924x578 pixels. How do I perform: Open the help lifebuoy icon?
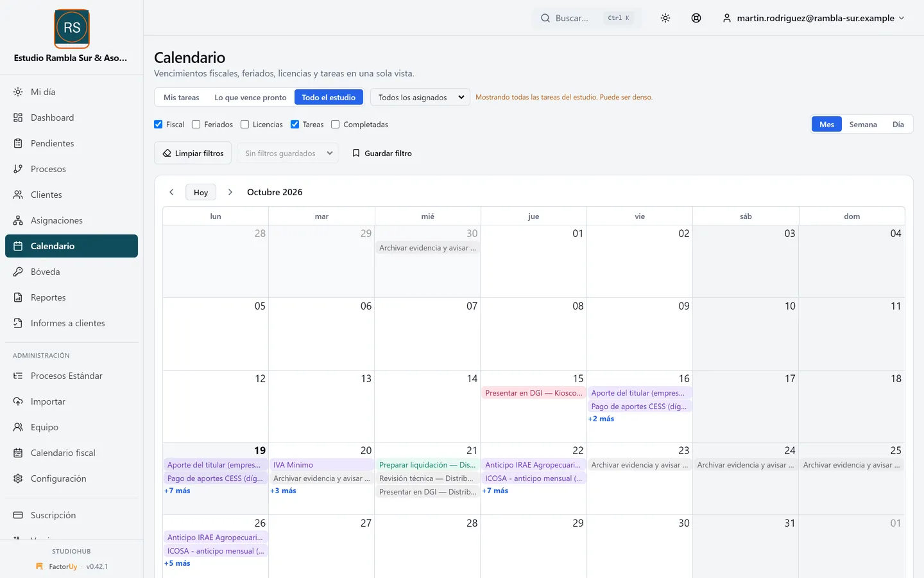[x=696, y=18]
